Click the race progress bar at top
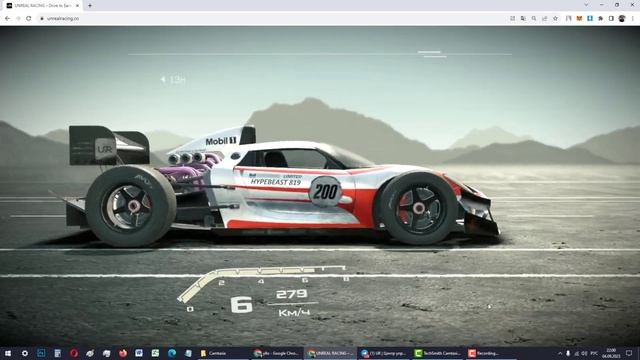 click(x=320, y=54)
